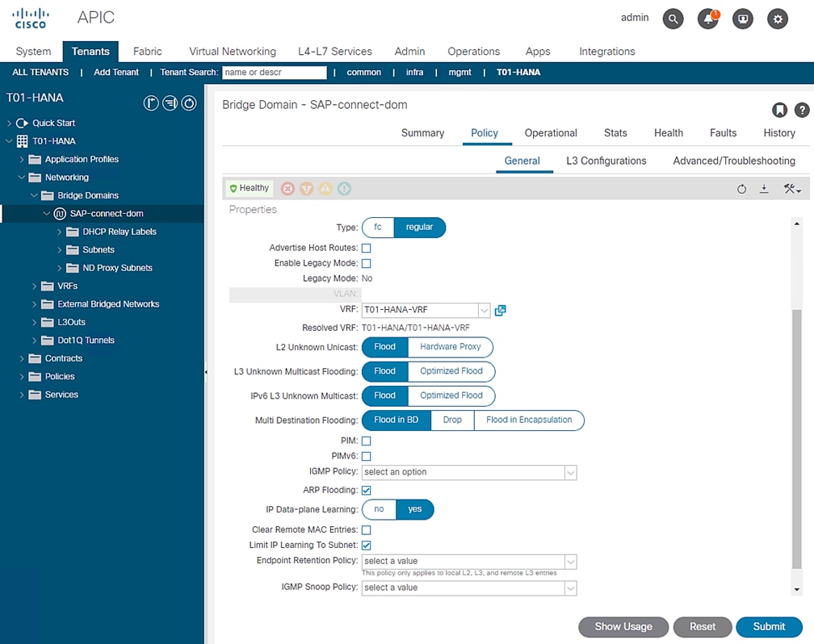This screenshot has height=644, width=814.
Task: Open VRF in new window icon
Action: [500, 311]
